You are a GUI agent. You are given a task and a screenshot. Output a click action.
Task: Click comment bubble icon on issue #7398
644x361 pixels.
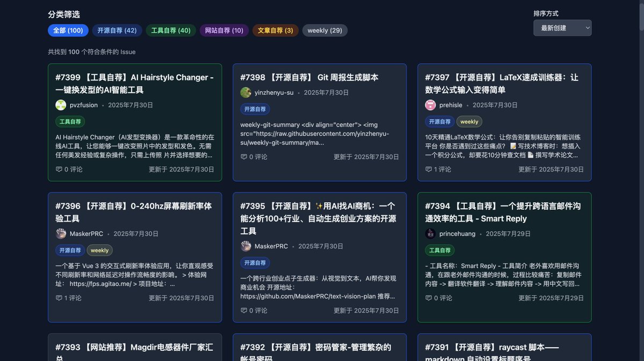(x=244, y=157)
